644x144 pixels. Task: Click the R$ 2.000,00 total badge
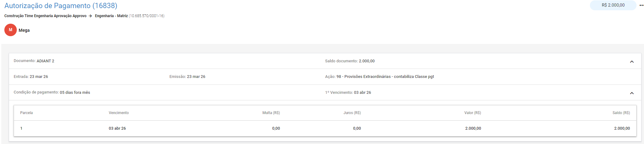(x=613, y=5)
